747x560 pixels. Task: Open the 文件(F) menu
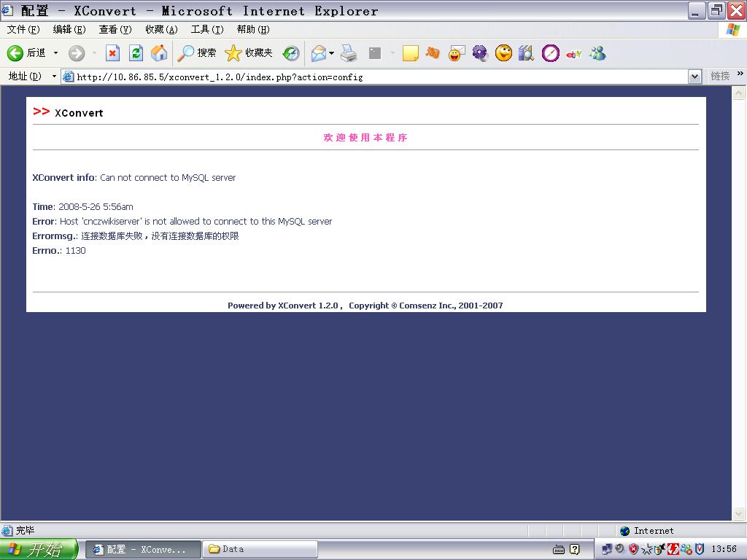click(23, 29)
